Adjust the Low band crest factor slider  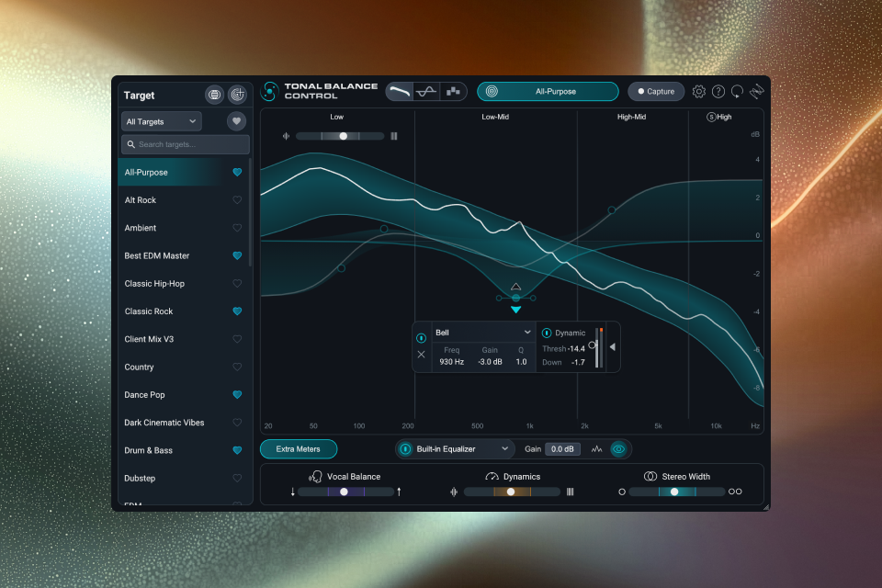[x=340, y=136]
